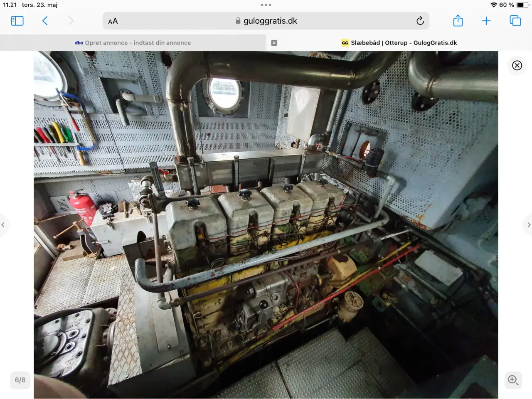Go forward to the next page
The height and width of the screenshot is (399, 532).
[x=71, y=21]
